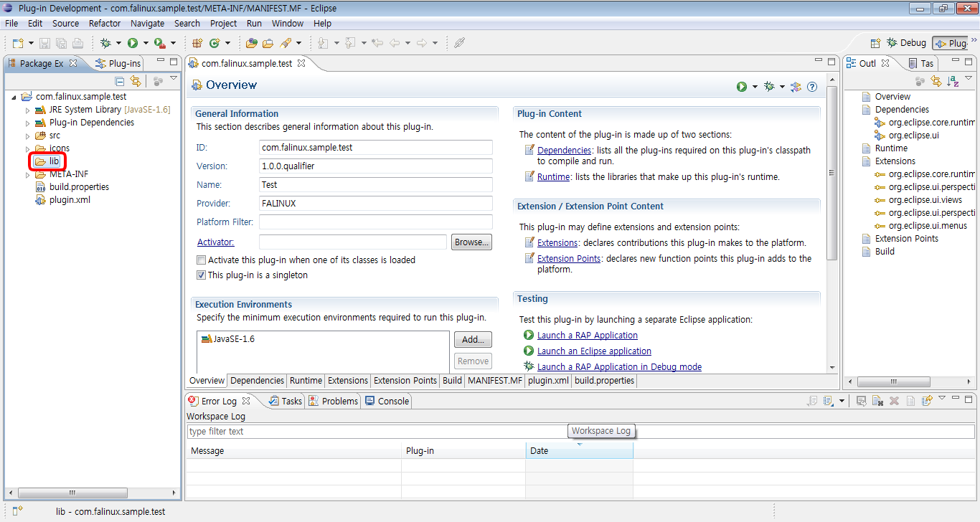Click the green Run button in main toolbar
The height and width of the screenshot is (522, 980).
[133, 43]
